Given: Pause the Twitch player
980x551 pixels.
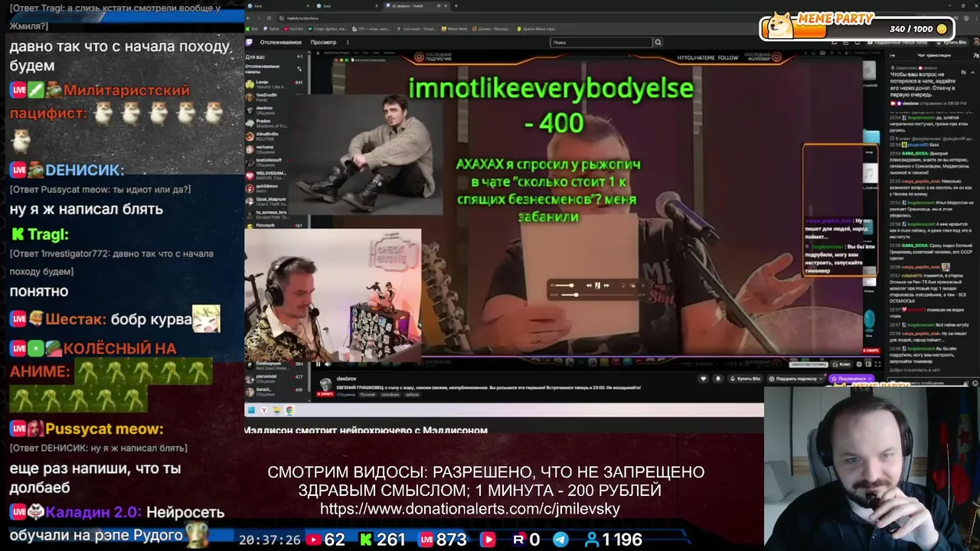Looking at the screenshot, I should (318, 364).
